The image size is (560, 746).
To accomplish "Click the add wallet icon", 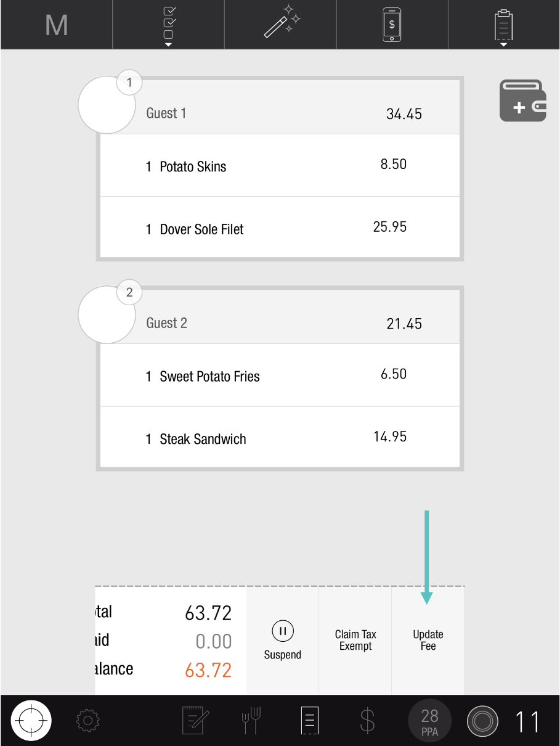I will [522, 101].
